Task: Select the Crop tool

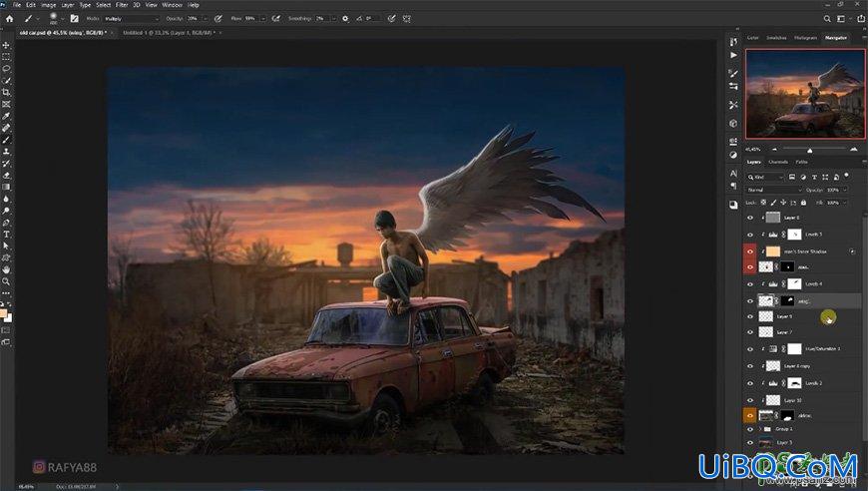Action: click(x=6, y=93)
